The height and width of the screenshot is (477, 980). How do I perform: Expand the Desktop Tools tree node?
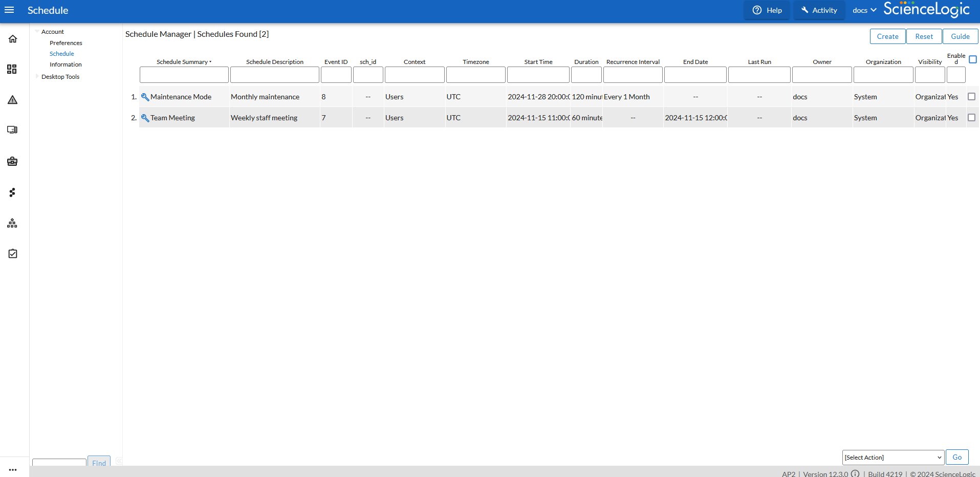coord(37,77)
